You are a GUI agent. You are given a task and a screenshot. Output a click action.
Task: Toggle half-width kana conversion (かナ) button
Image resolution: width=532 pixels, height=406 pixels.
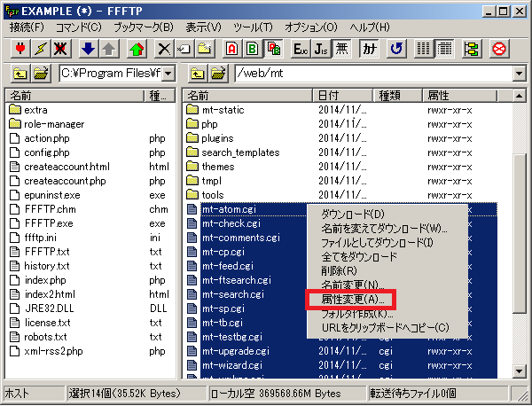(x=369, y=49)
